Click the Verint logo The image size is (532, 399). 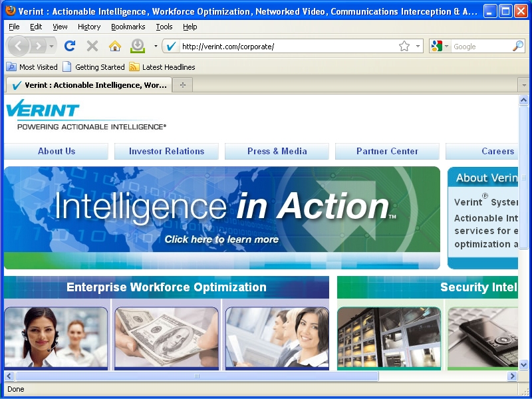coord(43,110)
